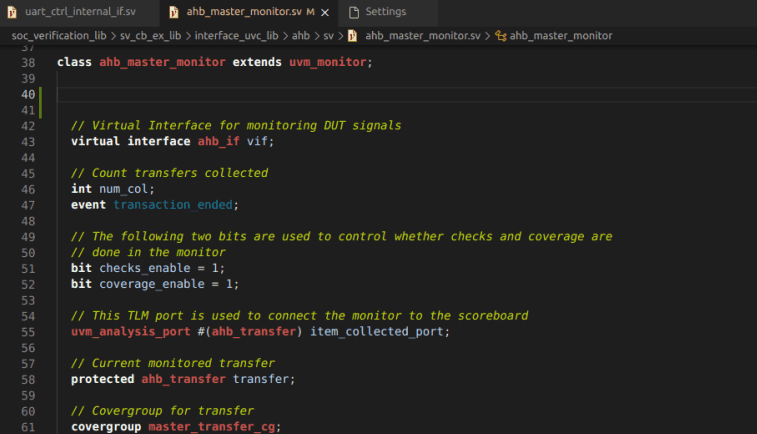Click the transaction_ended event identifier
This screenshot has width=757, height=434.
tap(174, 204)
